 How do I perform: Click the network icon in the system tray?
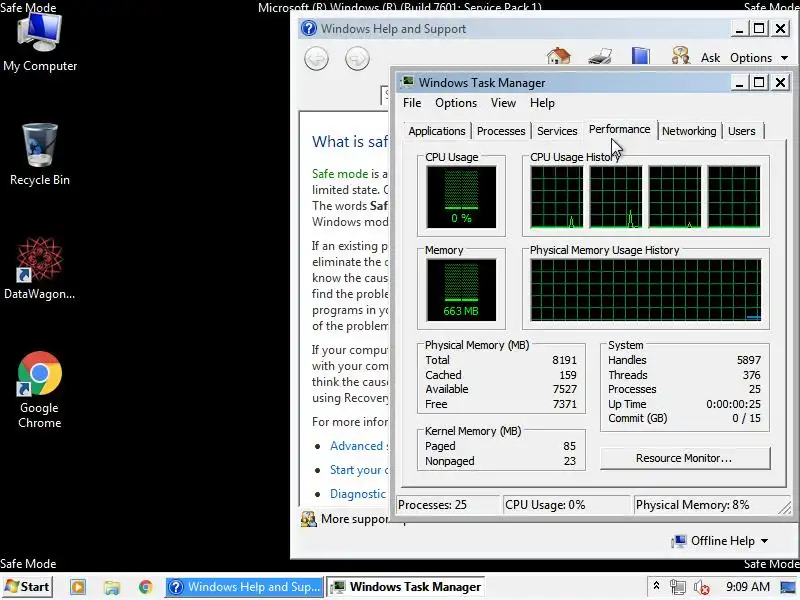point(678,587)
